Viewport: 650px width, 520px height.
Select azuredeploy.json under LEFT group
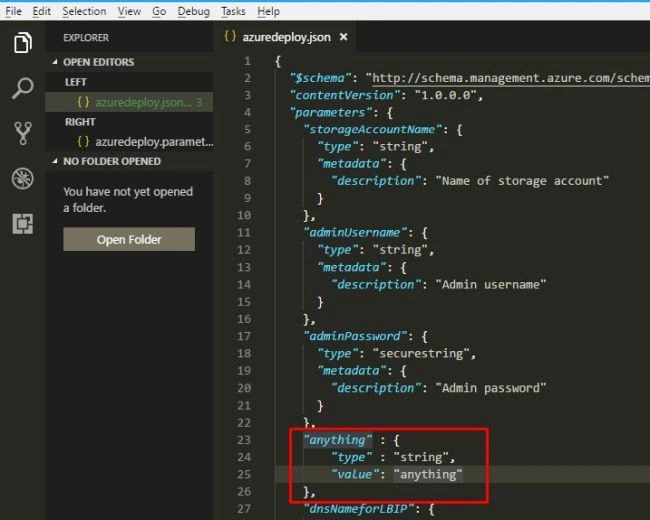(129, 102)
